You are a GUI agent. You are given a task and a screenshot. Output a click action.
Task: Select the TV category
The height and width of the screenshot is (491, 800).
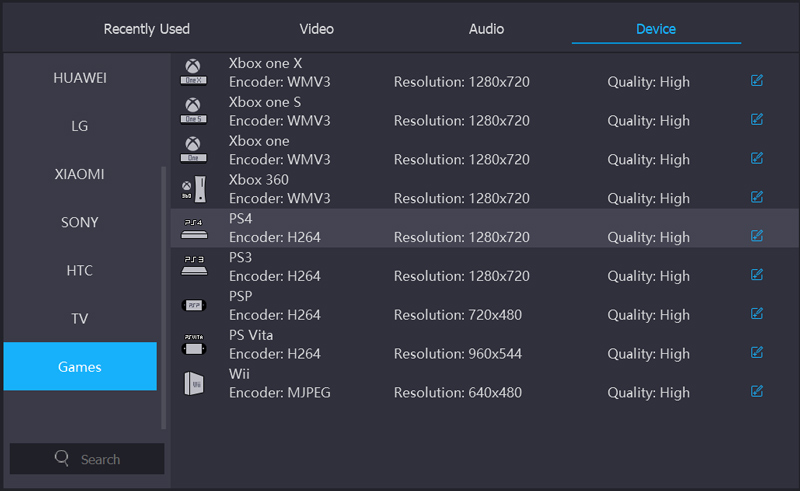(x=80, y=319)
